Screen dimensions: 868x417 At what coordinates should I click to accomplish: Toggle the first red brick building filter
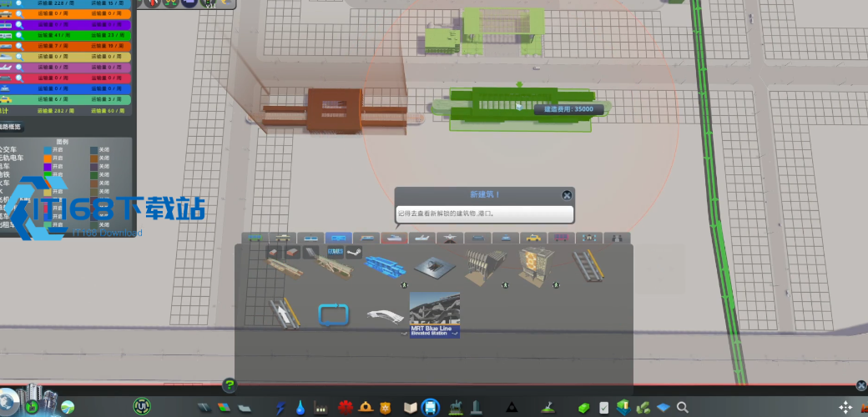tap(274, 252)
